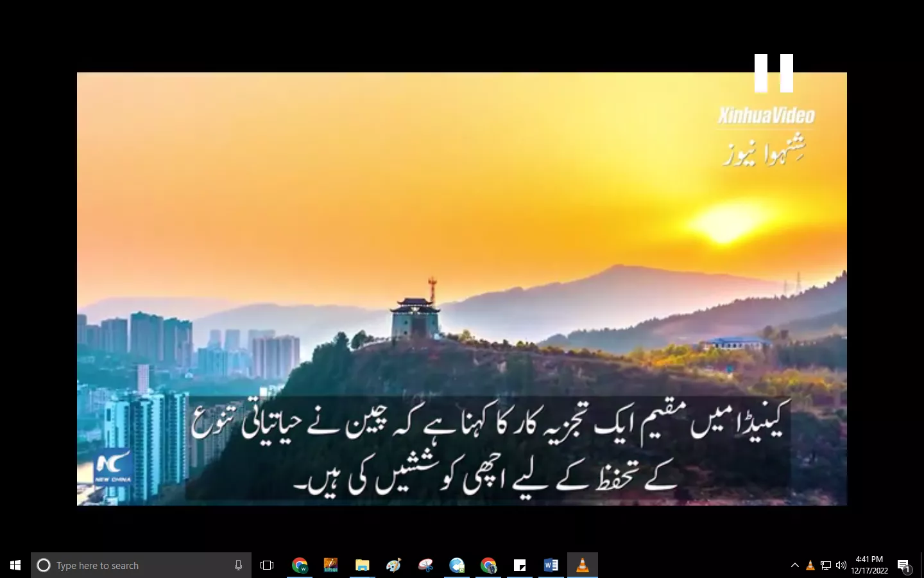Switch to Microsoft Word on the taskbar
This screenshot has height=578, width=924.
tap(551, 565)
